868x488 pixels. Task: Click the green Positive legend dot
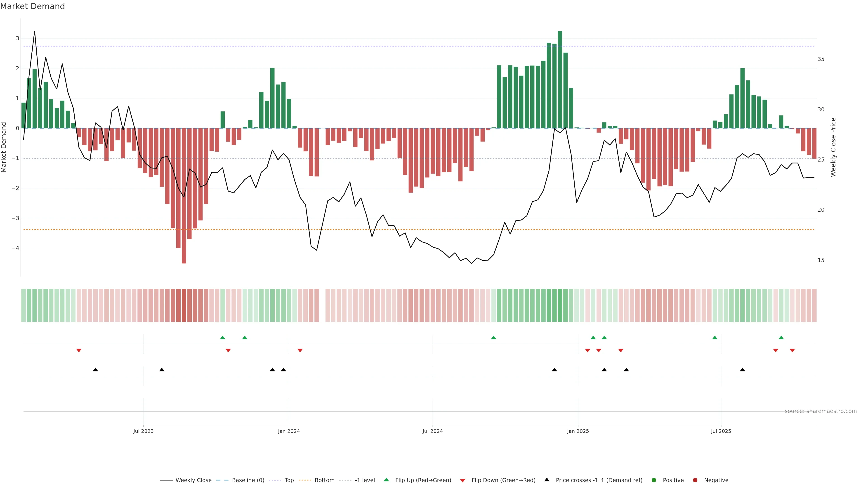654,480
